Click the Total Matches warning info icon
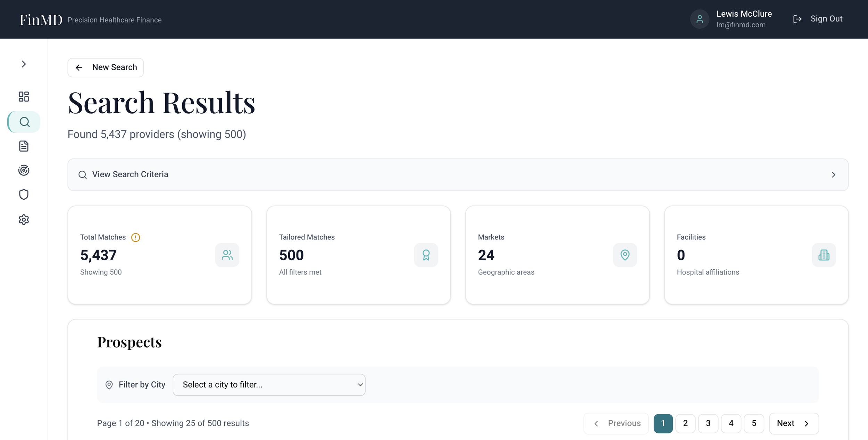 pyautogui.click(x=135, y=237)
